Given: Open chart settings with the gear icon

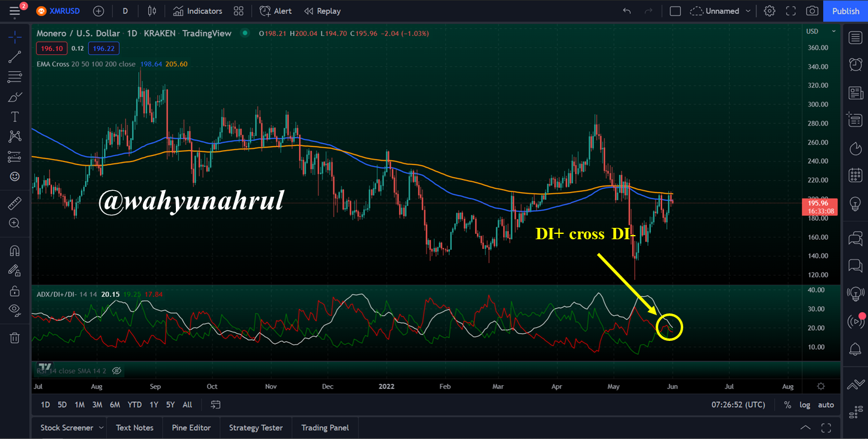Looking at the screenshot, I should pyautogui.click(x=769, y=11).
